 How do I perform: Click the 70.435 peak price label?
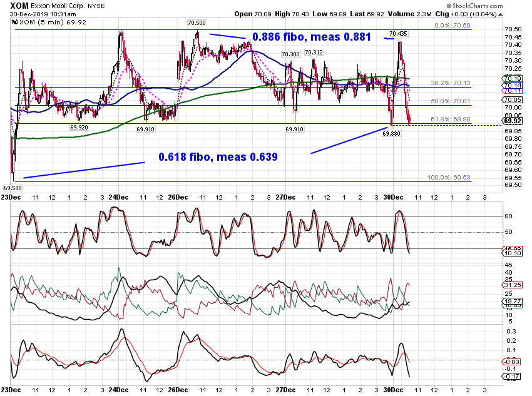tap(398, 34)
